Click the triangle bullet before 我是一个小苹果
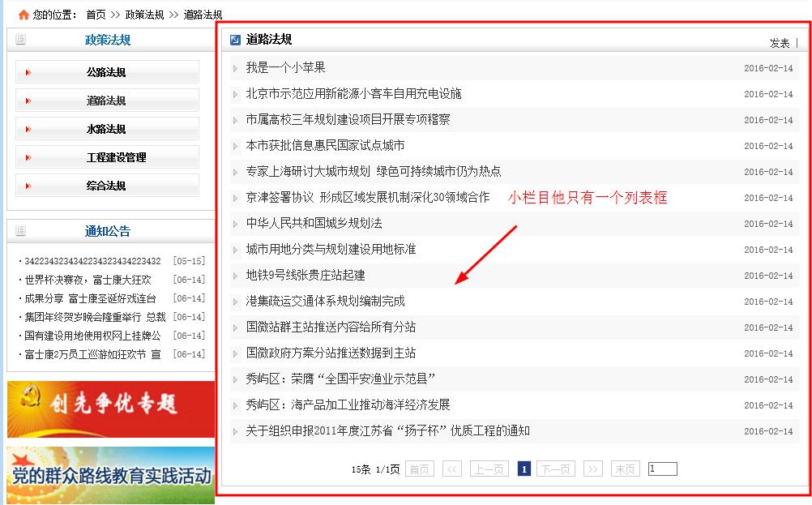Viewport: 812px width, 505px height. pos(235,68)
